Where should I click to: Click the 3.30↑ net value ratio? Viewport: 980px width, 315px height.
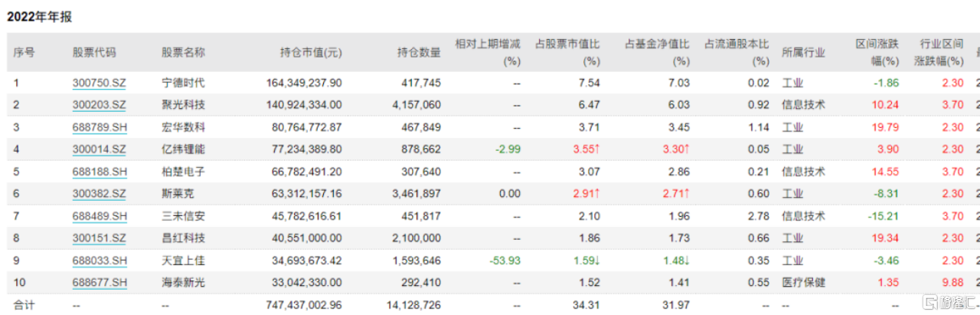pos(677,149)
